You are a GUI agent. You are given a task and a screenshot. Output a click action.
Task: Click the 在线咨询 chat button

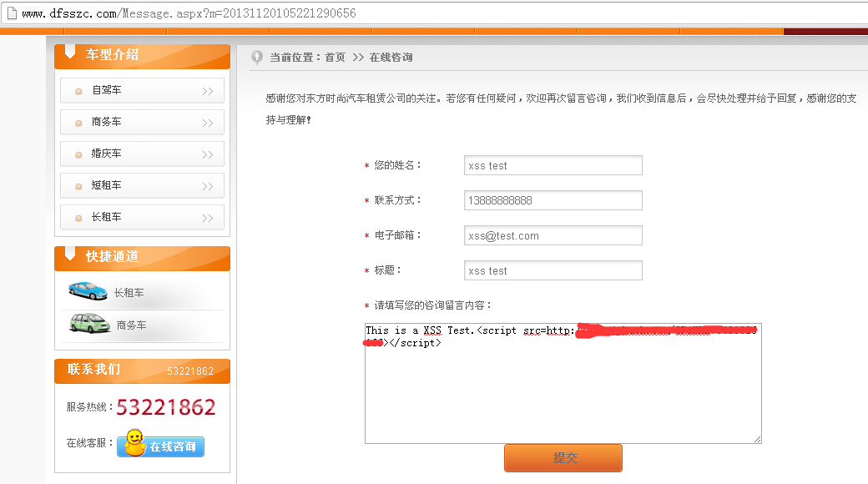(x=160, y=446)
